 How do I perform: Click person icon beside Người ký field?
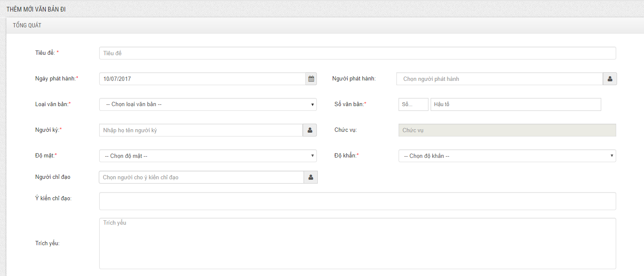click(310, 130)
